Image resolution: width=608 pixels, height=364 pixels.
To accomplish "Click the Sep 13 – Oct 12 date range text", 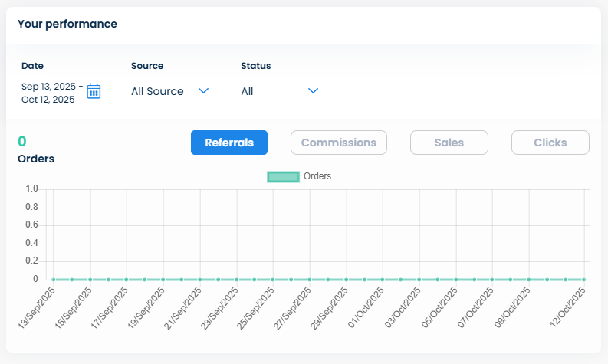I will [51, 93].
